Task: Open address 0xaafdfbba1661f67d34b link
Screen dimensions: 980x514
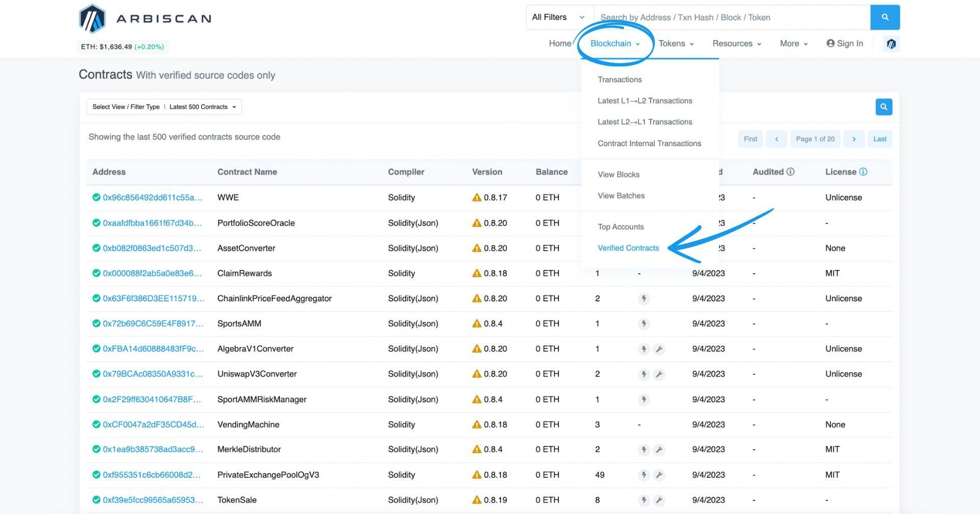Action: point(152,223)
